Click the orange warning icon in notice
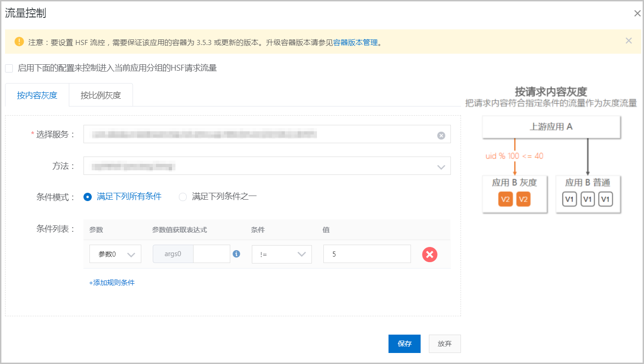The image size is (644, 364). click(x=19, y=42)
